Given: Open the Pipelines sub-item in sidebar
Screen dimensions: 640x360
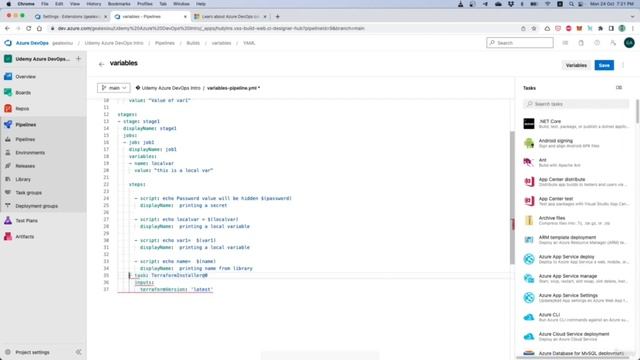Looking at the screenshot, I should click(25, 139).
